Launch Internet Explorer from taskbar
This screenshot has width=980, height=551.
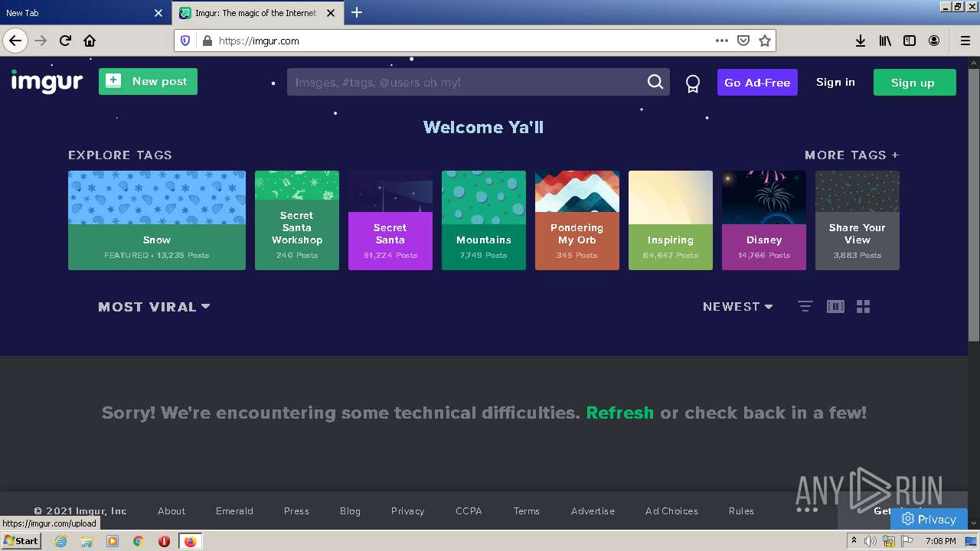[61, 541]
